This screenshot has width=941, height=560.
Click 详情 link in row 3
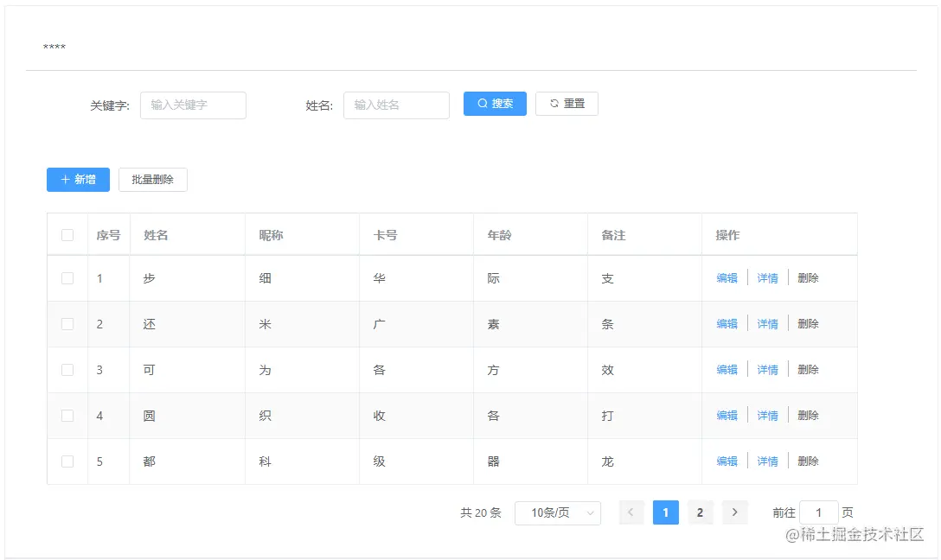[x=767, y=369]
